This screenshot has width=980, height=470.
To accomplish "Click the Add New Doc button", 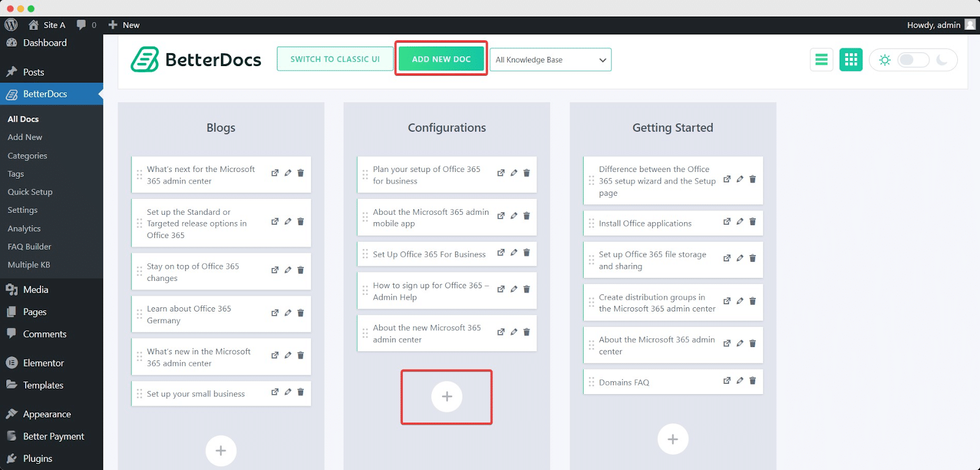I will 441,59.
